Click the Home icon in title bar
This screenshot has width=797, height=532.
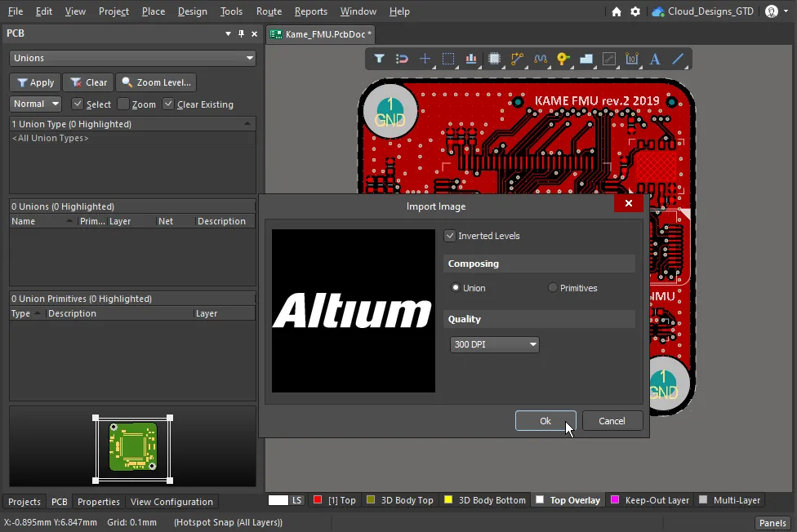617,11
